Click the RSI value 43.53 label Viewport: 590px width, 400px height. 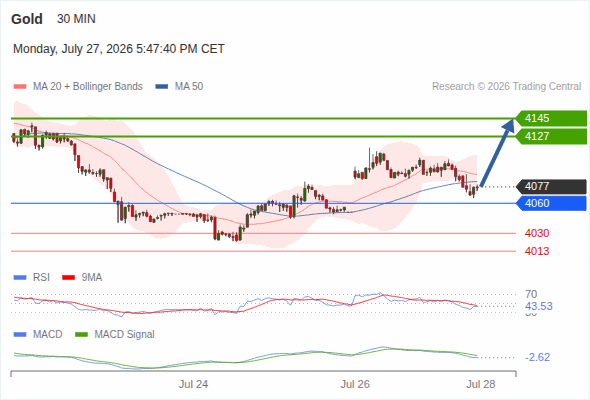[539, 306]
